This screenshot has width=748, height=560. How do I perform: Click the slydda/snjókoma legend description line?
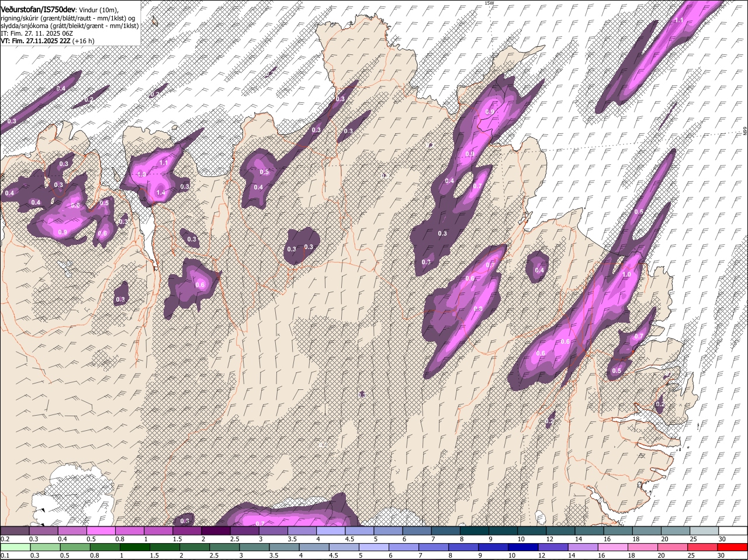coord(70,26)
